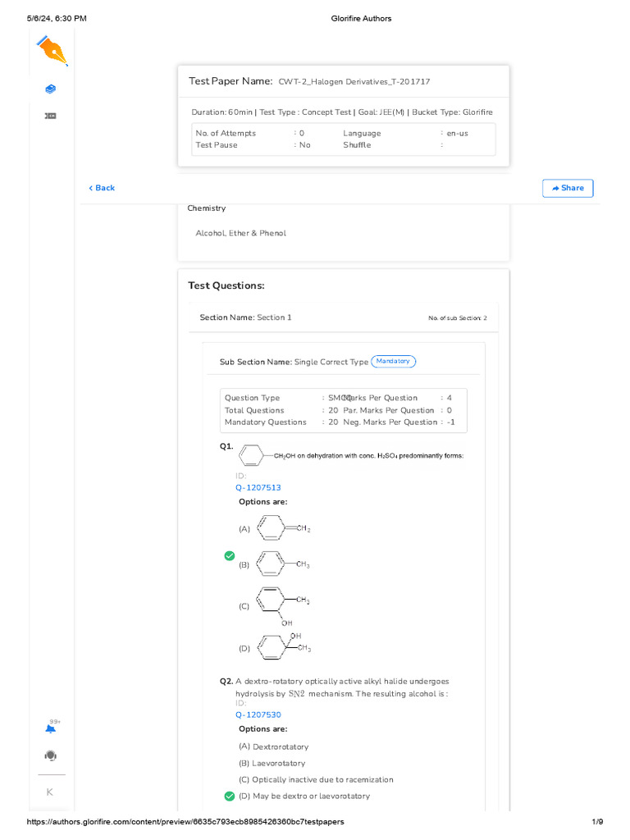This screenshot has width=630, height=840.
Task: Click test name 'CWT-2_Halogen Derivatives_T-201717'
Action: click(354, 81)
